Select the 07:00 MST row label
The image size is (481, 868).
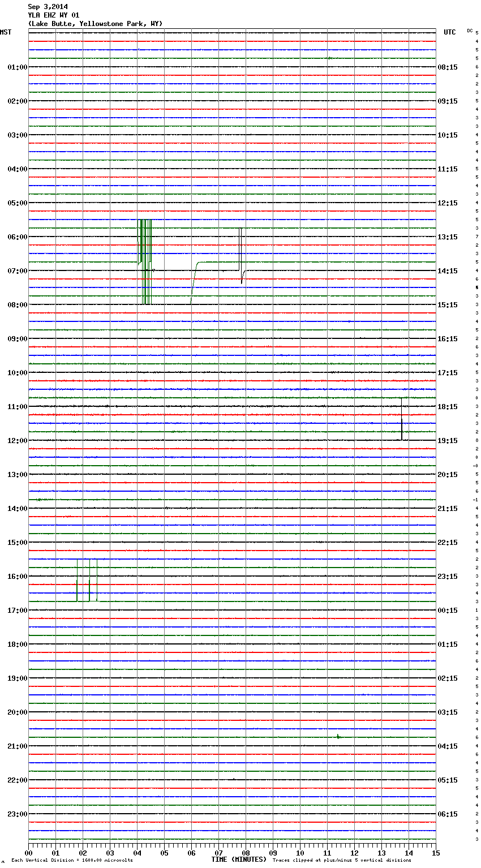[x=18, y=271]
